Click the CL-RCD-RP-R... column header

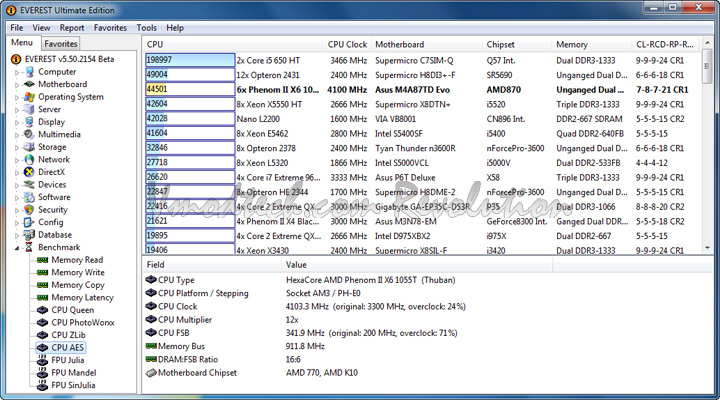coord(666,45)
